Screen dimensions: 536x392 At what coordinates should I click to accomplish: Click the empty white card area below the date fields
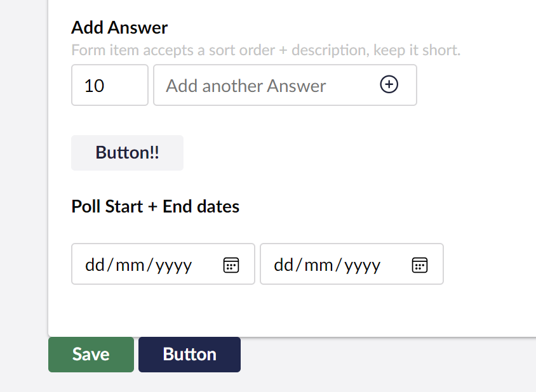(286, 311)
